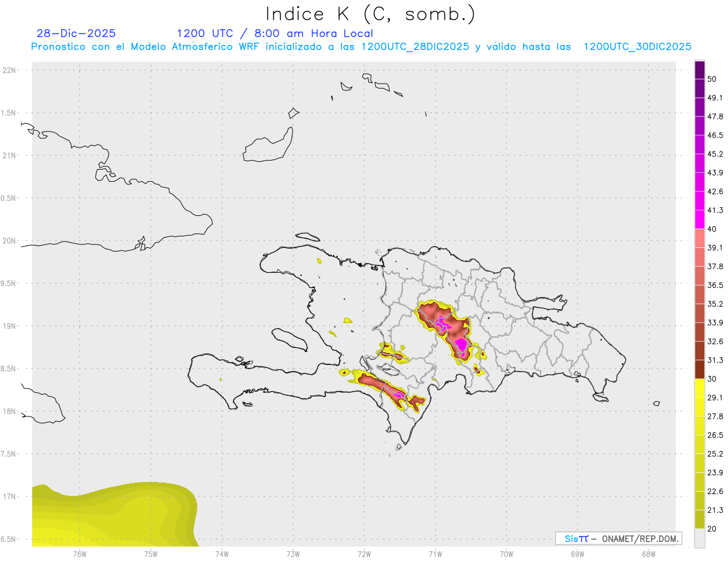Screen dimensions: 728x562
Task: Click the legend value '37.8'
Action: (x=715, y=267)
